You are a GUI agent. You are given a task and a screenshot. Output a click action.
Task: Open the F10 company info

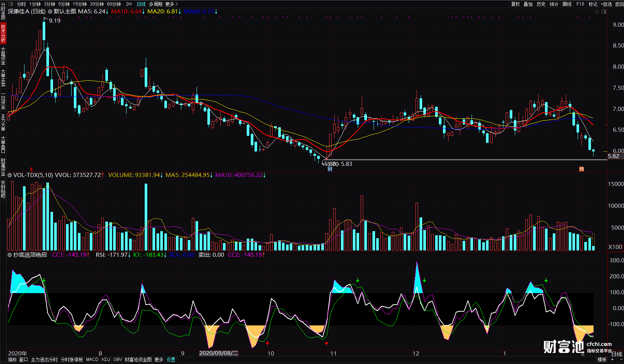click(580, 4)
